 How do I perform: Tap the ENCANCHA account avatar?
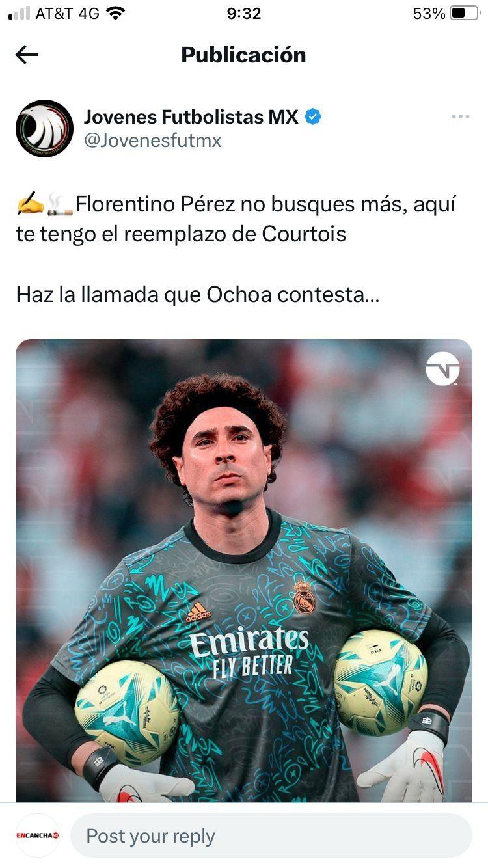pyautogui.click(x=38, y=835)
